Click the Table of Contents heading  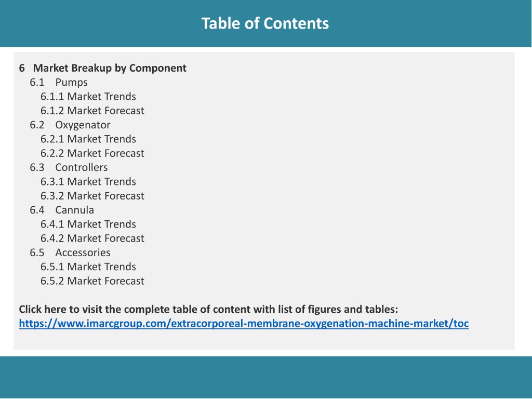(x=265, y=23)
